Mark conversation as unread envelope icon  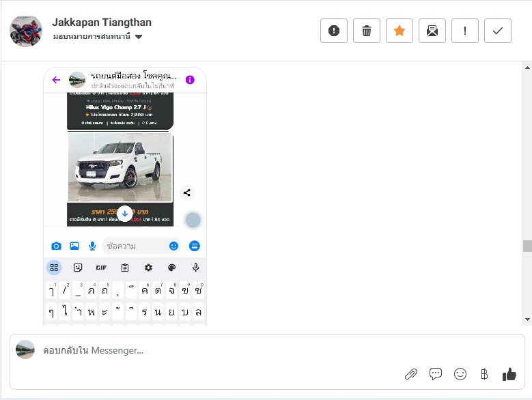pyautogui.click(x=432, y=31)
